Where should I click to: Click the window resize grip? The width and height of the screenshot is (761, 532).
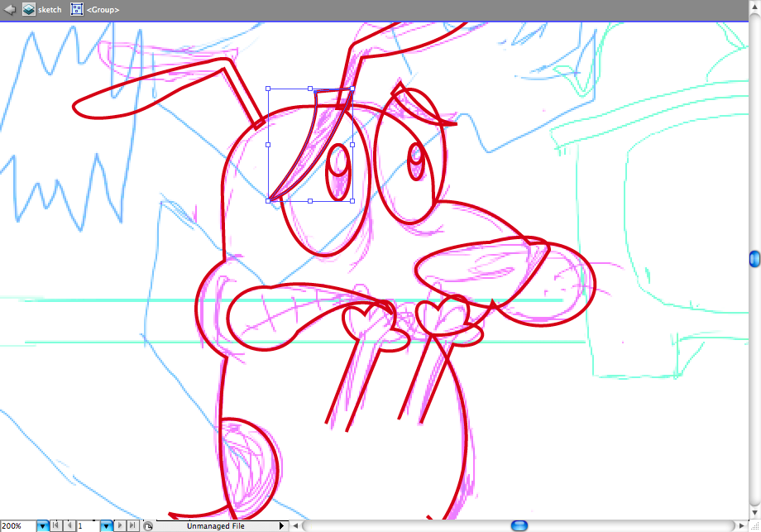[x=754, y=526]
